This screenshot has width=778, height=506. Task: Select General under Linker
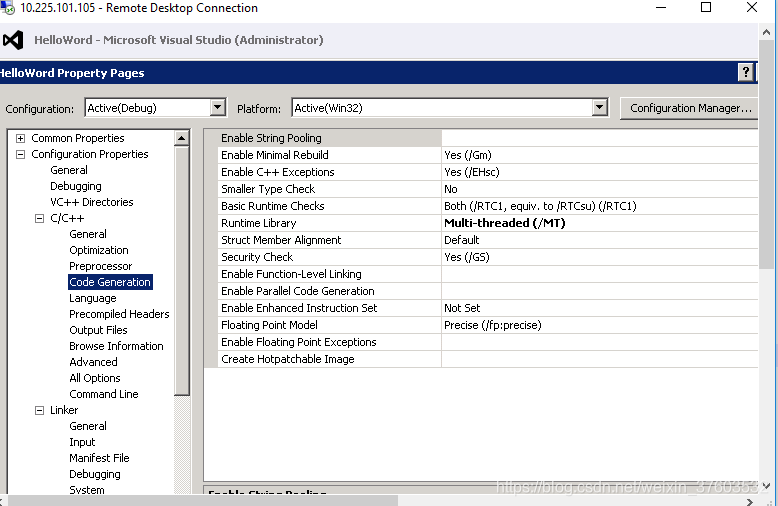[88, 426]
